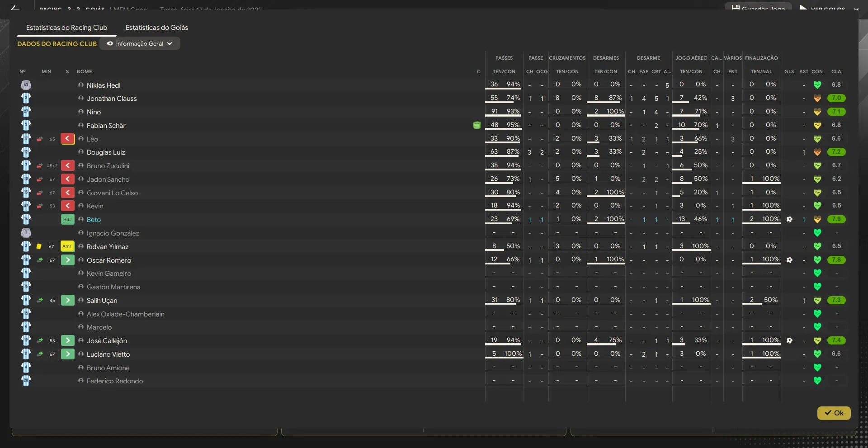
Task: Click Oscar Romero's green substituted-on arrow
Action: click(x=67, y=260)
